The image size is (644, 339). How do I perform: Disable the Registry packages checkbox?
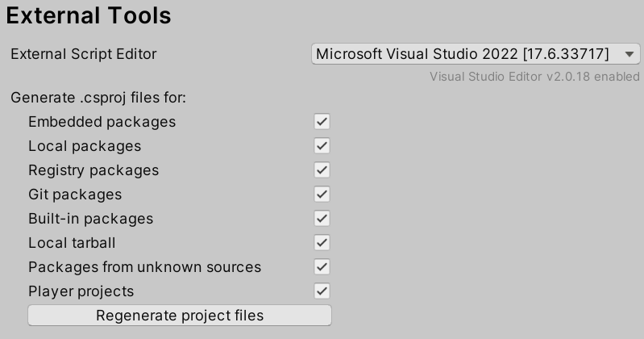[x=322, y=170]
